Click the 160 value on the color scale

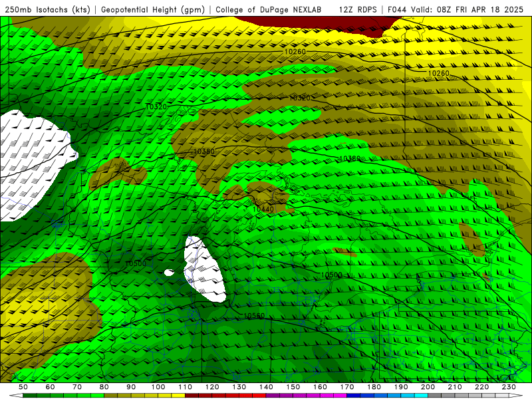coord(320,387)
